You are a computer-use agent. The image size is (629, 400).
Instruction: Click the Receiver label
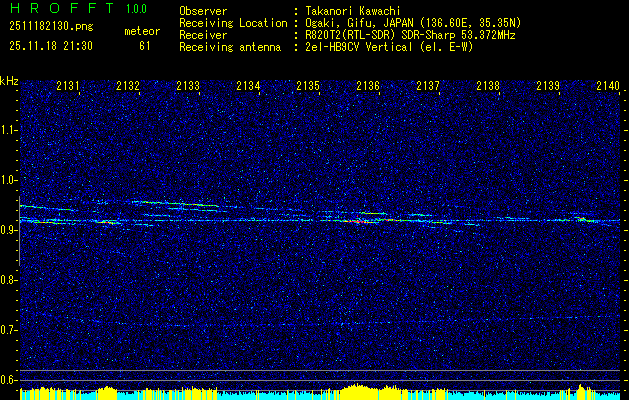click(x=203, y=35)
